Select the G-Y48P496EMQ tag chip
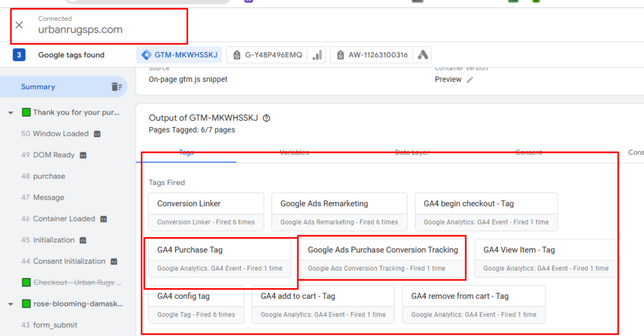 tap(276, 55)
